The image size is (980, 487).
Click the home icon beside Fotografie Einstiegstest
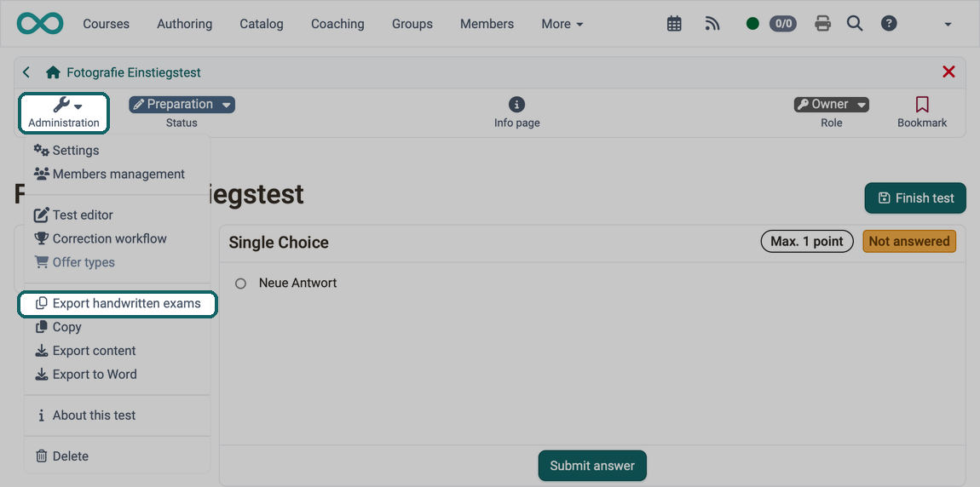pos(53,72)
